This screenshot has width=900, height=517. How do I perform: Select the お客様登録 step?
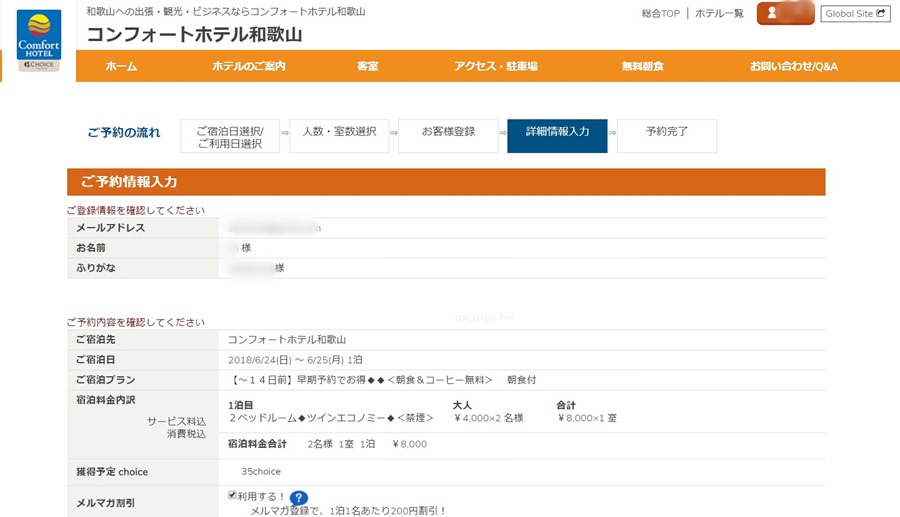point(448,137)
